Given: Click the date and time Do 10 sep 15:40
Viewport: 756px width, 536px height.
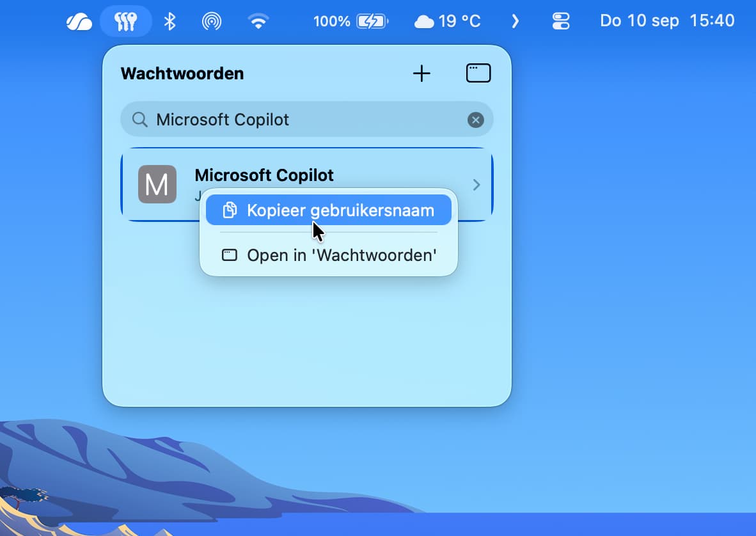Looking at the screenshot, I should (667, 20).
